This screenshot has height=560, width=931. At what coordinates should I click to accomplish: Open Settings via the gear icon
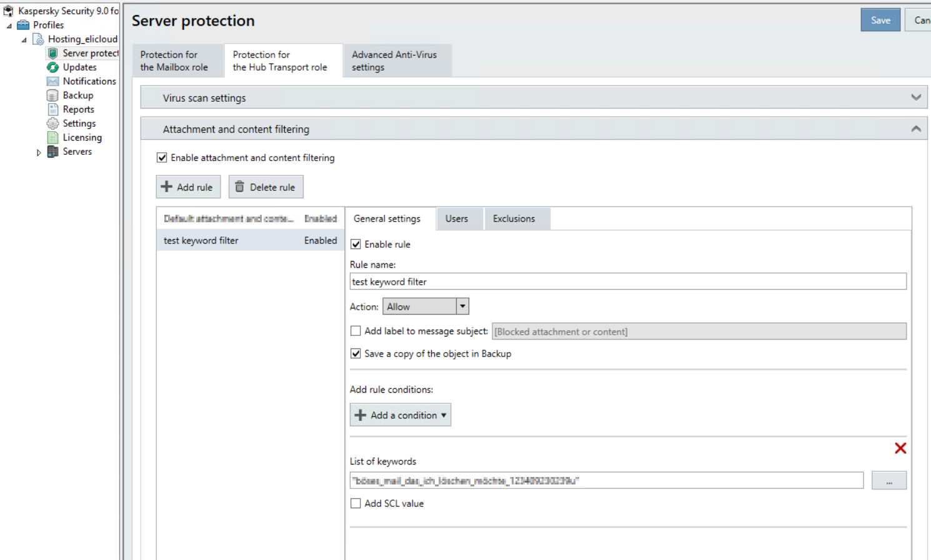53,124
